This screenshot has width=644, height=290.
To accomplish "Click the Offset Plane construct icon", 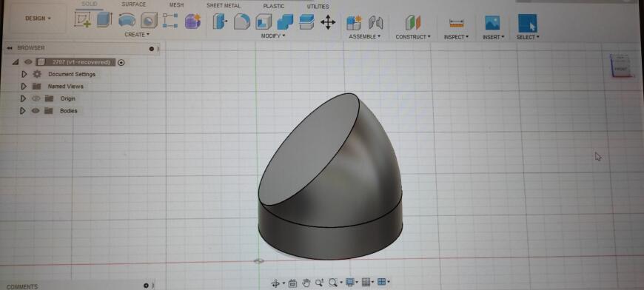I will [413, 22].
